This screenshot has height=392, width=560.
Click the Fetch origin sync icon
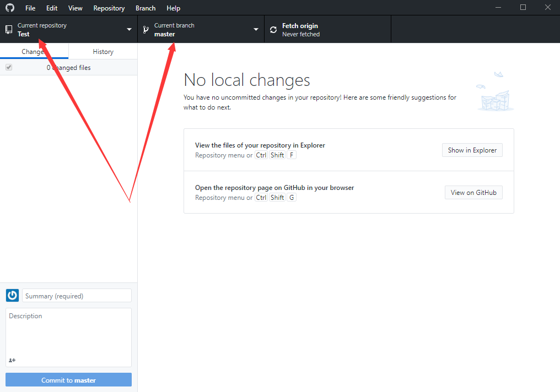tap(273, 30)
